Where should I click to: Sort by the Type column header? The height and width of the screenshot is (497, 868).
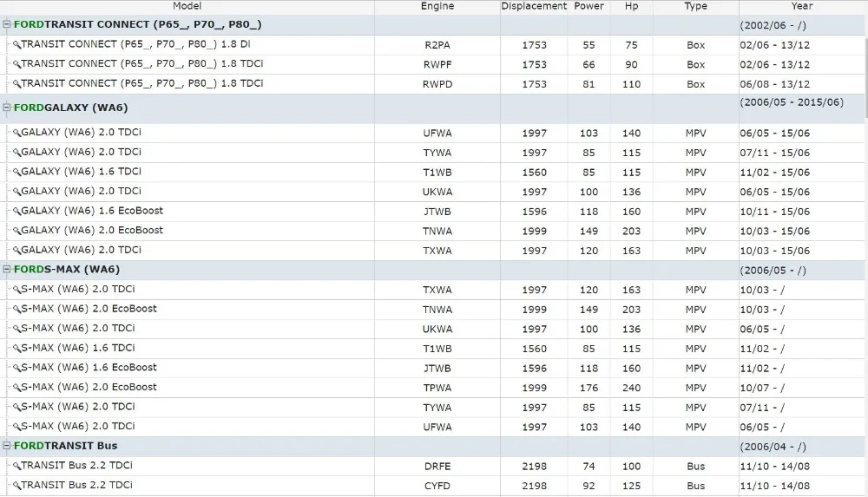[x=695, y=6]
